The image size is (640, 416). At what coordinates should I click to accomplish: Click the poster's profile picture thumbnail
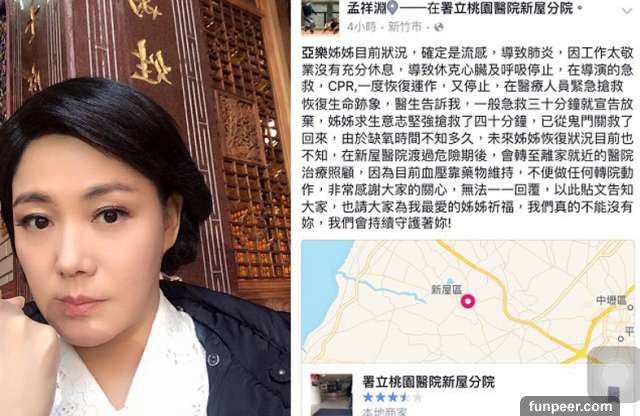pos(320,16)
